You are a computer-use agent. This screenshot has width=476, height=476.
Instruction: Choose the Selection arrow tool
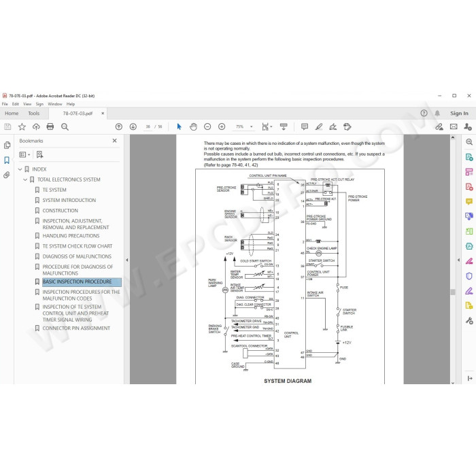click(179, 126)
